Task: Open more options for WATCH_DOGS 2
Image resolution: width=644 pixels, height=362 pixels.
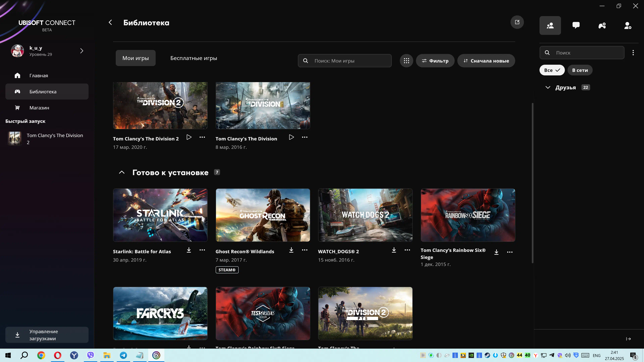Action: coord(407,250)
